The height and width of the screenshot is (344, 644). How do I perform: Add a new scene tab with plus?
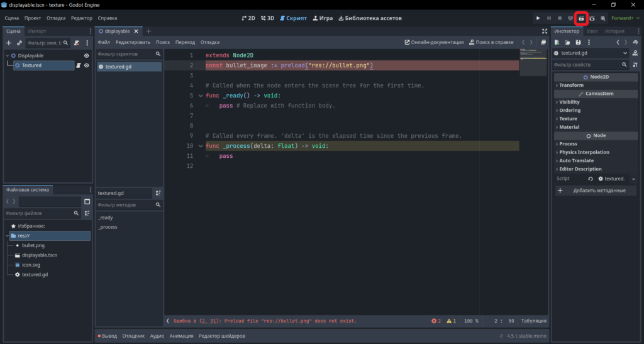click(x=148, y=31)
